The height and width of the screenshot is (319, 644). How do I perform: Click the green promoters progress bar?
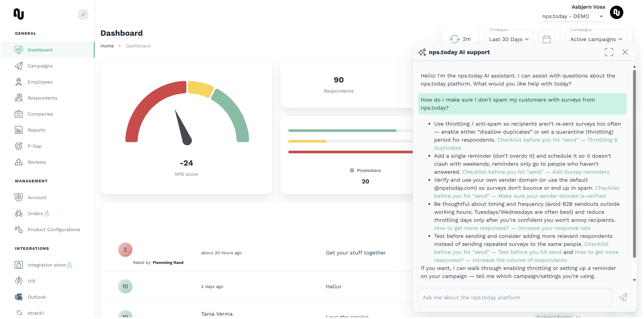342,131
